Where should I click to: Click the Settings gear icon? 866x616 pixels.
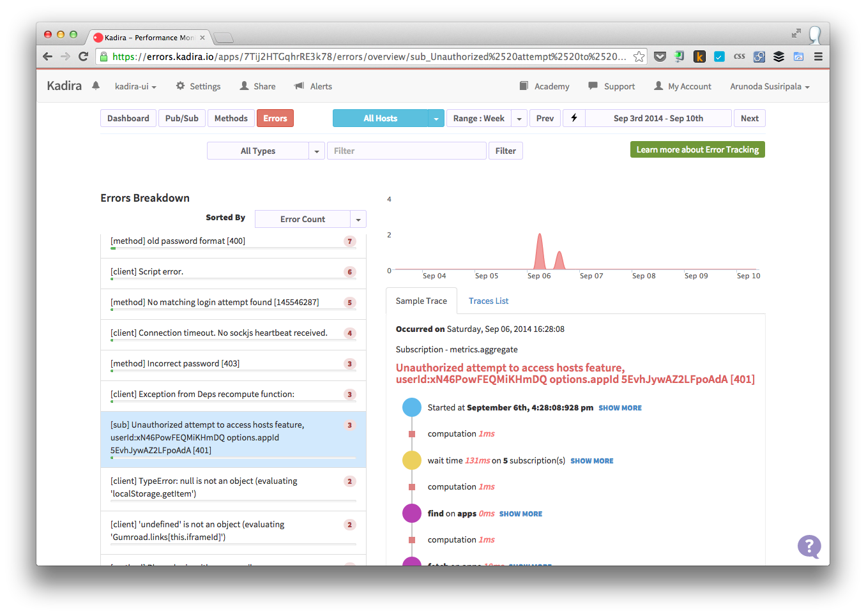181,86
